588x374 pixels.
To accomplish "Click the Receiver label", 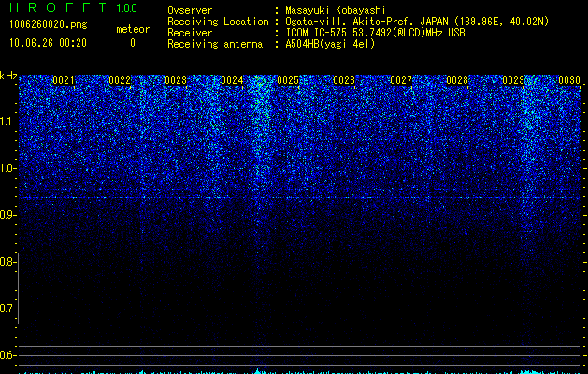I will 190,33.
